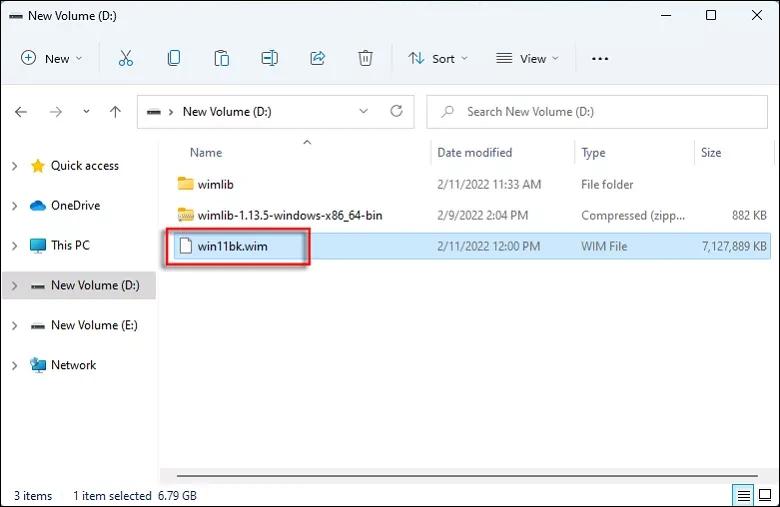Click the New Volume (E:) drive icon
The height and width of the screenshot is (507, 780).
(x=38, y=326)
